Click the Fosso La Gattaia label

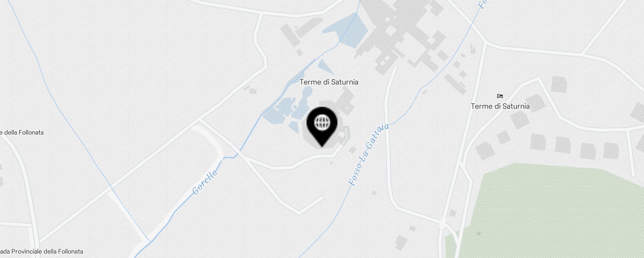(369, 154)
